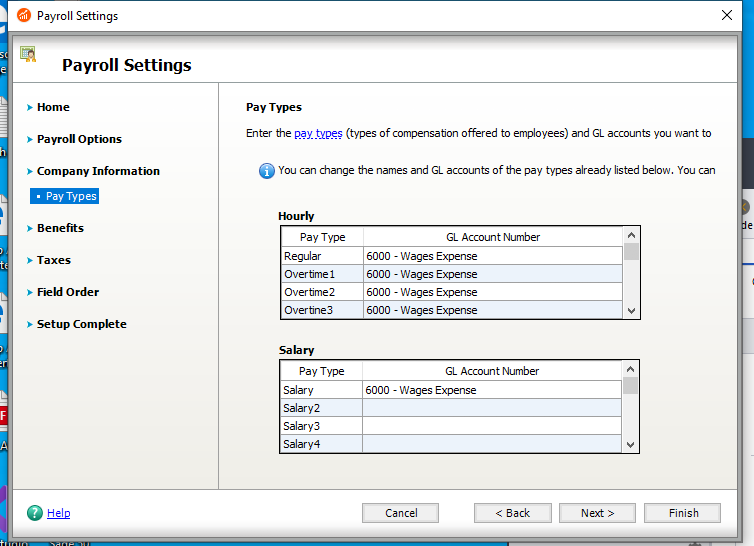Click the blue information icon
754x546 pixels.
point(267,171)
